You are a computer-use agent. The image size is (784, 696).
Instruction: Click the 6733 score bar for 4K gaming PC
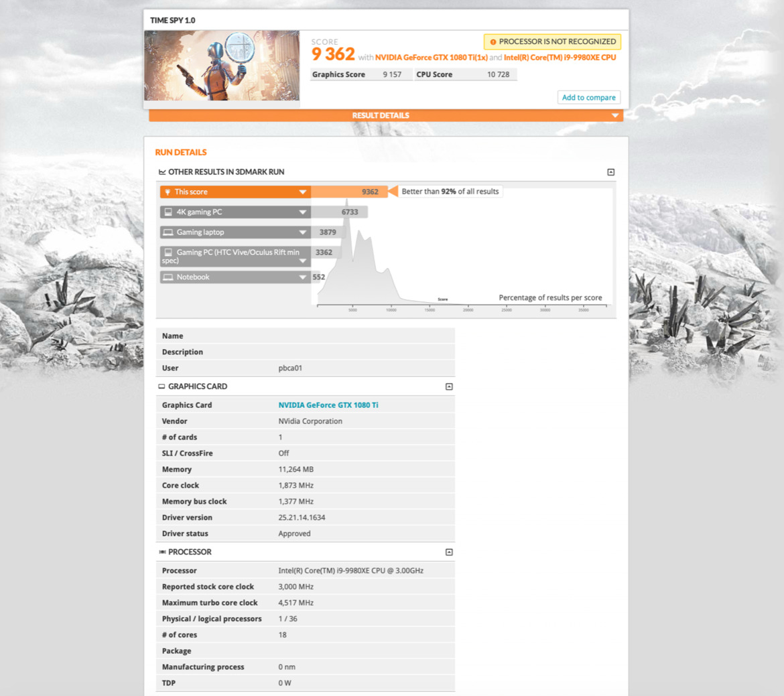click(339, 212)
